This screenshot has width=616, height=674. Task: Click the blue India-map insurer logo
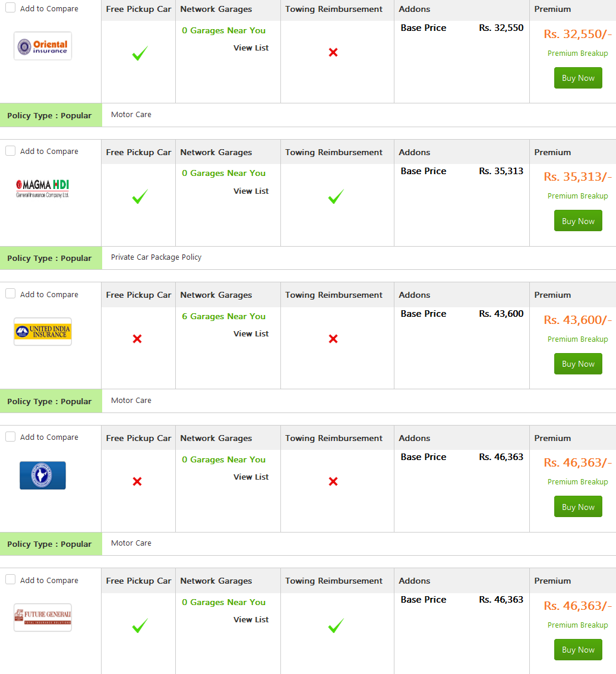(x=43, y=475)
